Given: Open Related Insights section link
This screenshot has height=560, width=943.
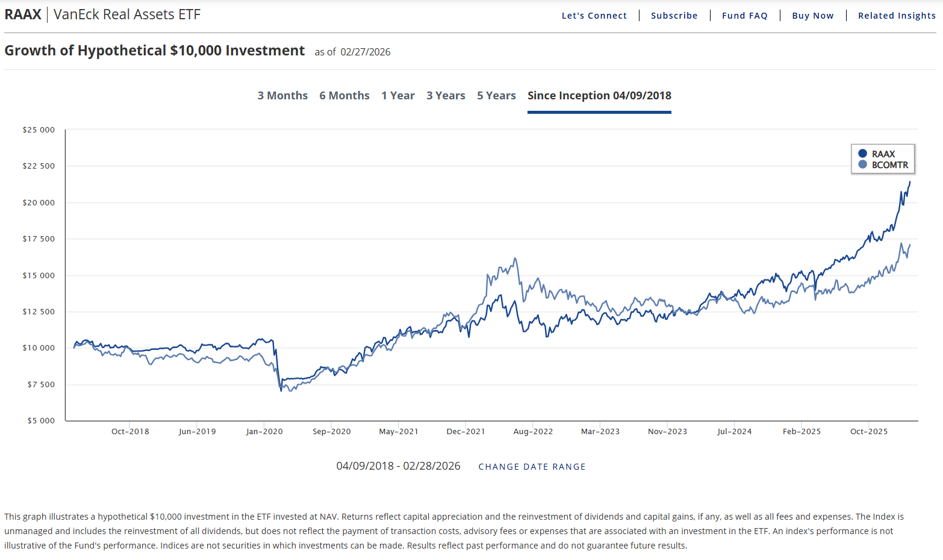Looking at the screenshot, I should (897, 16).
